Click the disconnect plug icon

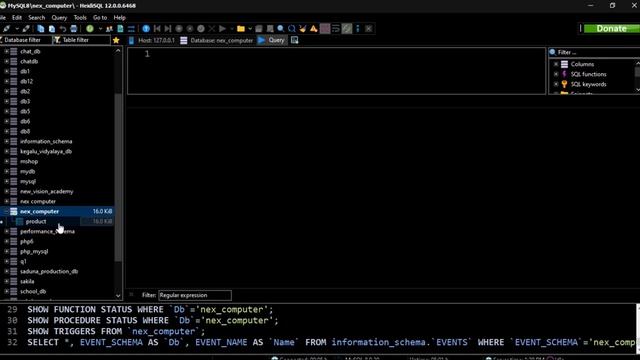pyautogui.click(x=26, y=29)
